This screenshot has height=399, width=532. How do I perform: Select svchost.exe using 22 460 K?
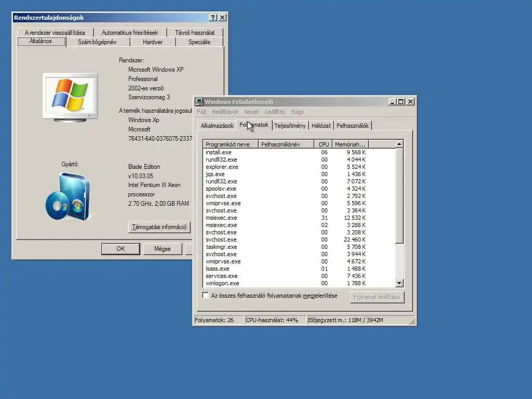299,240
